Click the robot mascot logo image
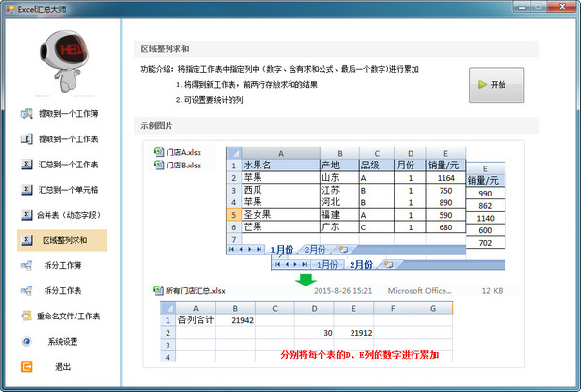Image resolution: width=581 pixels, height=392 pixels. (x=64, y=61)
